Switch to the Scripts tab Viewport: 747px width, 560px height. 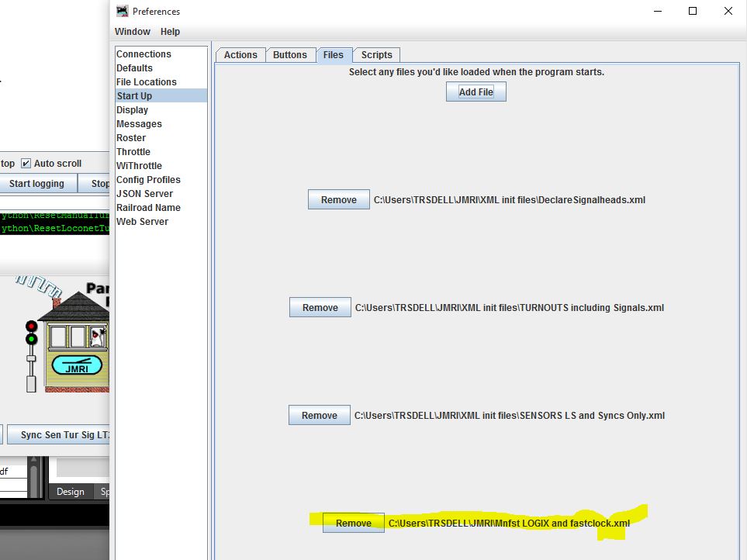coord(376,55)
